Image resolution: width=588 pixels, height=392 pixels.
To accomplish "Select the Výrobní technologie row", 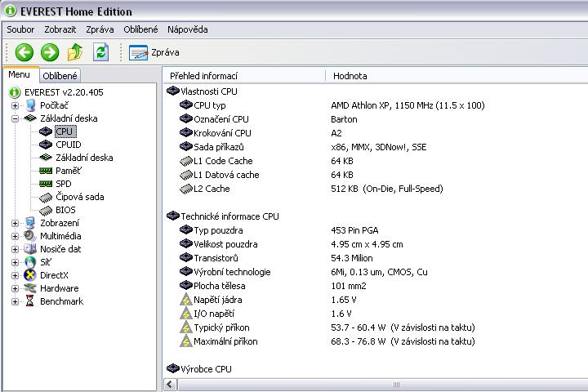I will (x=303, y=272).
